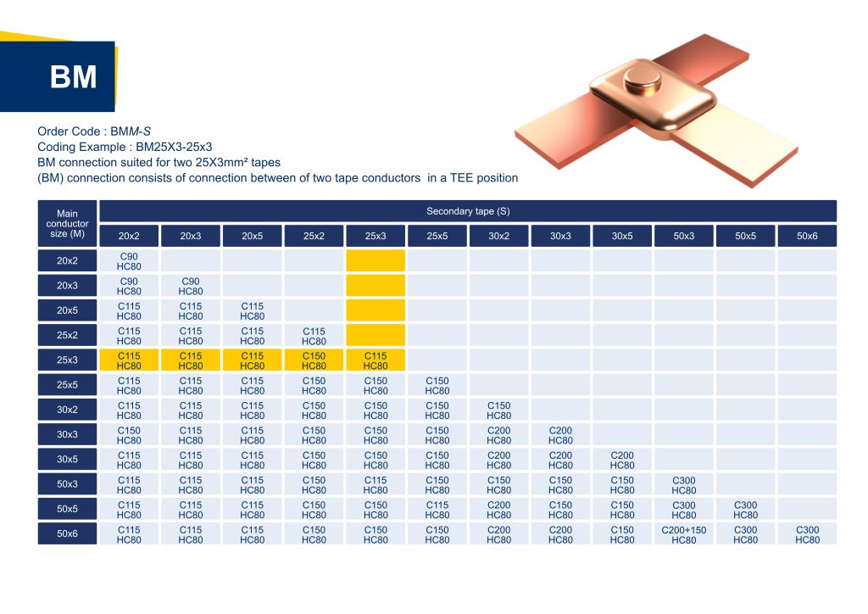Select the 30x2 secondary tape column header
Image resolution: width=868 pixels, height=614 pixels.
pos(498,237)
